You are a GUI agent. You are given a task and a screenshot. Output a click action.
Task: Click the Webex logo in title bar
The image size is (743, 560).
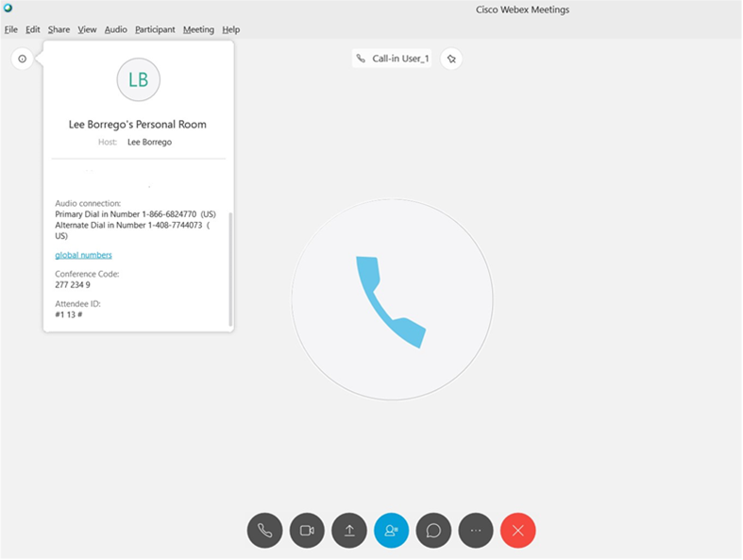[x=8, y=8]
